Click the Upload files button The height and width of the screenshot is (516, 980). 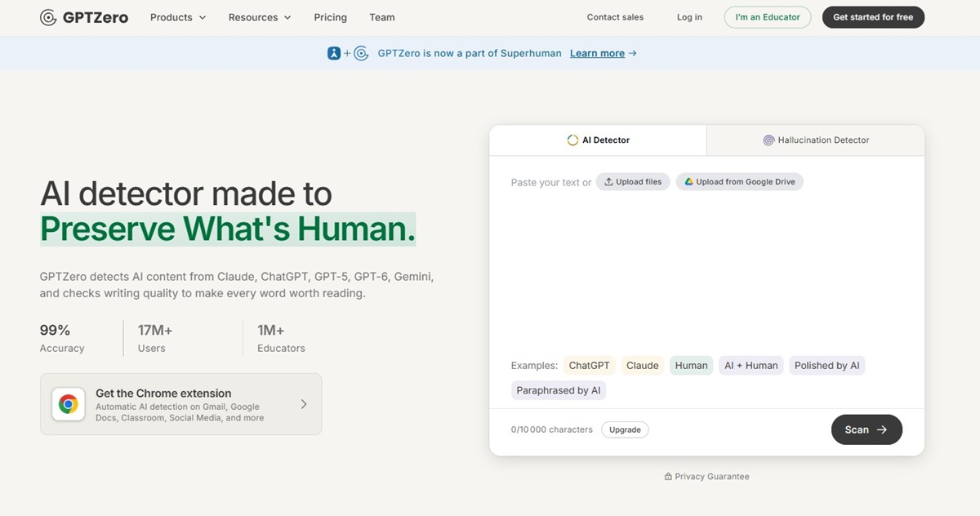pos(633,182)
